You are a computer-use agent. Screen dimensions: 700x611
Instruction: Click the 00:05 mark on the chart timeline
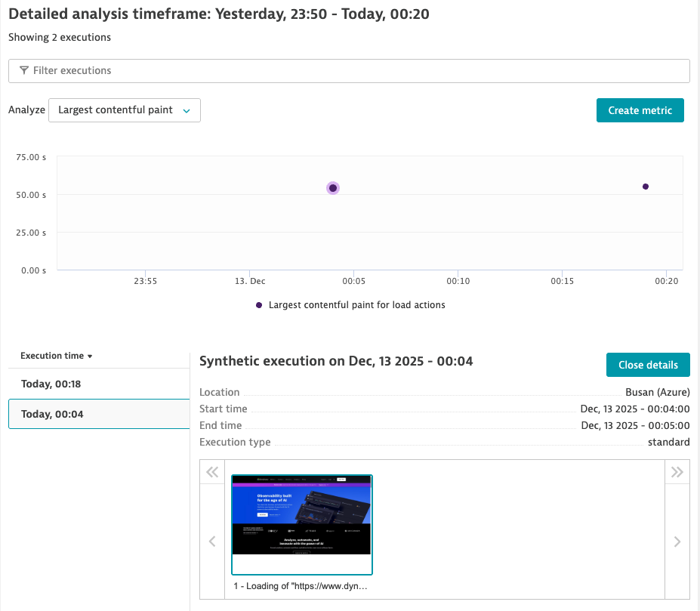click(x=353, y=280)
